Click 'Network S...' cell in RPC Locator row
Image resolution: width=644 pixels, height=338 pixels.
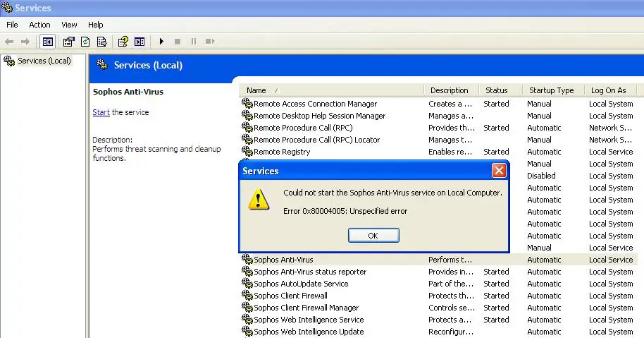[610, 140]
